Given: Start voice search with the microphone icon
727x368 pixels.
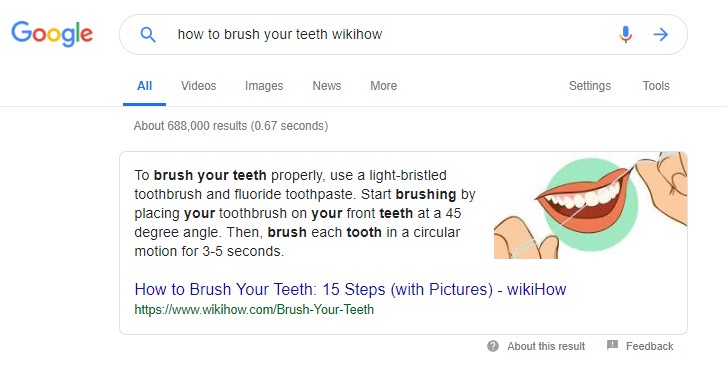Looking at the screenshot, I should click(x=625, y=34).
